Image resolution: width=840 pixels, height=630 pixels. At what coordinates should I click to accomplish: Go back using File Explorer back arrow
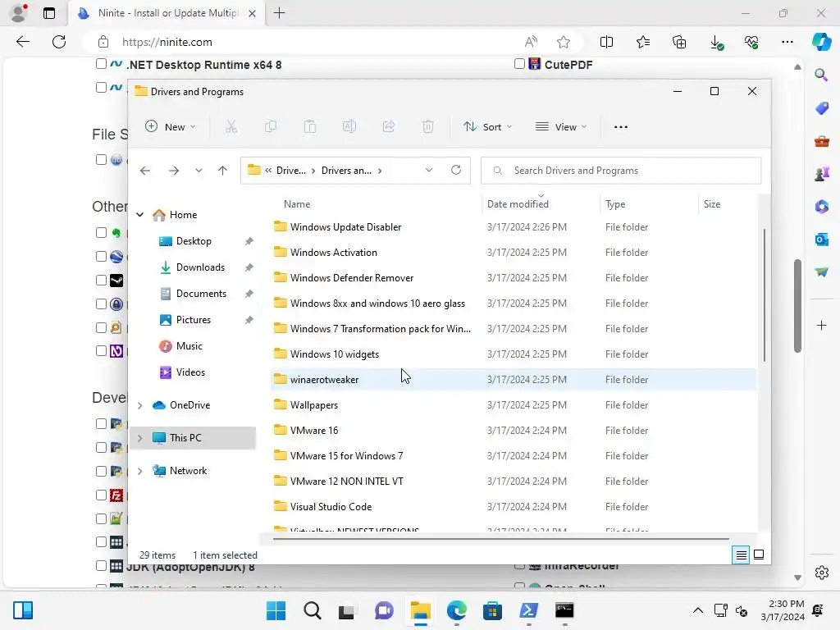point(144,171)
